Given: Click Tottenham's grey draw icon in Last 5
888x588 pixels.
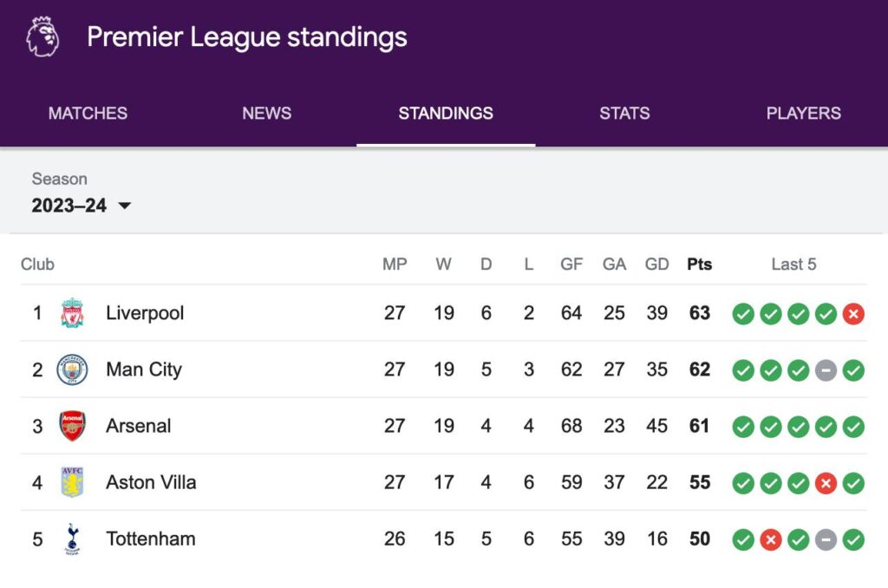Looking at the screenshot, I should coord(826,539).
